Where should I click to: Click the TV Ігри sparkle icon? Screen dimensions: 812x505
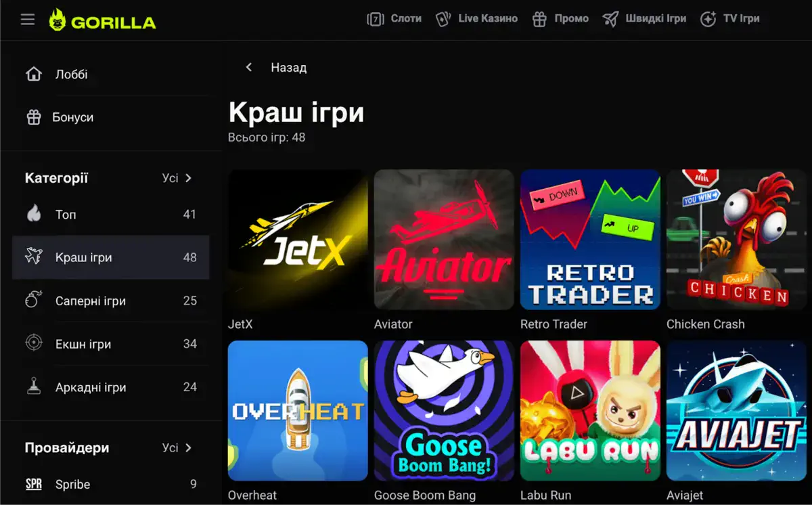click(708, 19)
